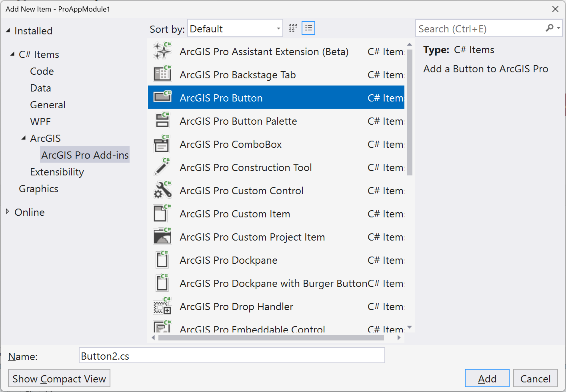Click the Installed tree label
The image size is (566, 392).
coord(34,31)
